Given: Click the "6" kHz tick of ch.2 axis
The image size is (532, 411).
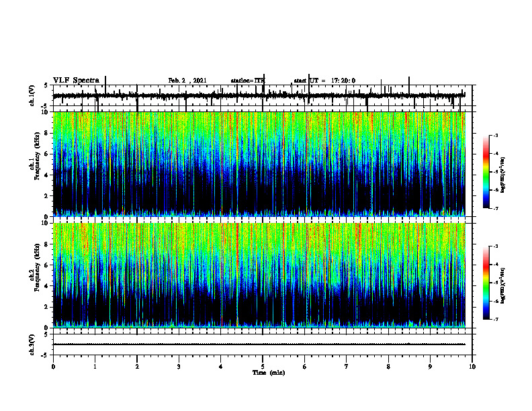Looking at the screenshot, I should point(47,265).
